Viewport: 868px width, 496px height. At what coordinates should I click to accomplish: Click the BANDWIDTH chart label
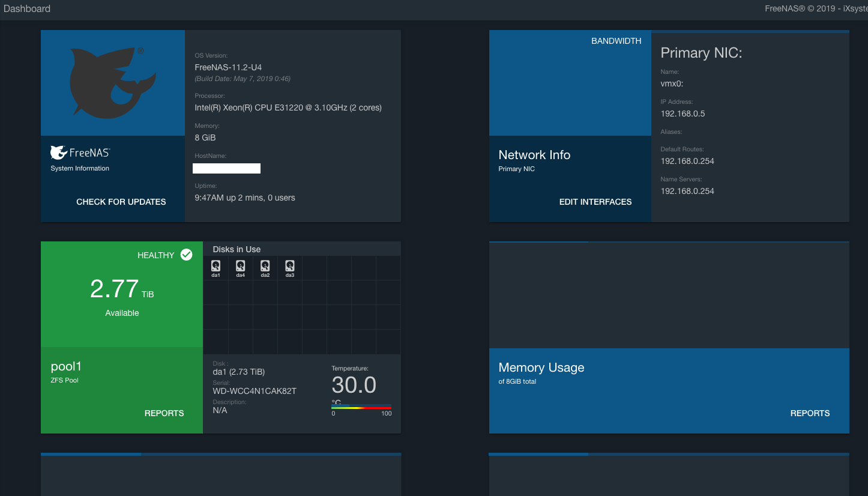click(616, 41)
